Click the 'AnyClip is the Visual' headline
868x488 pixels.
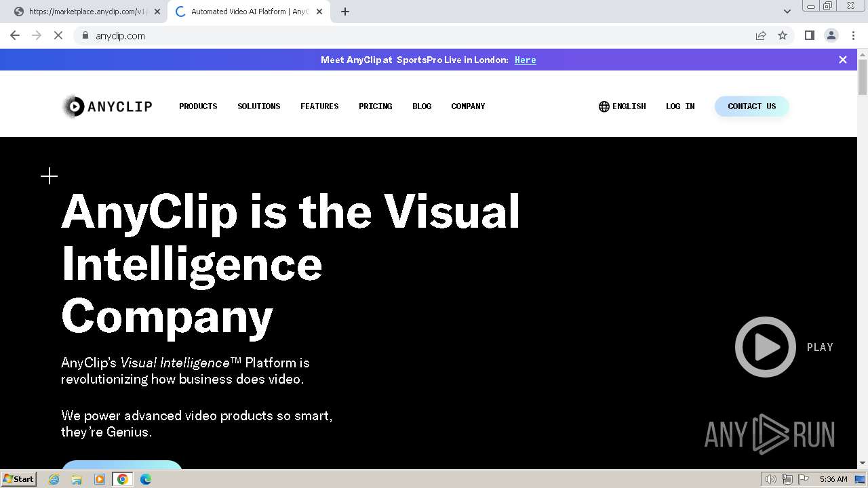coord(290,211)
